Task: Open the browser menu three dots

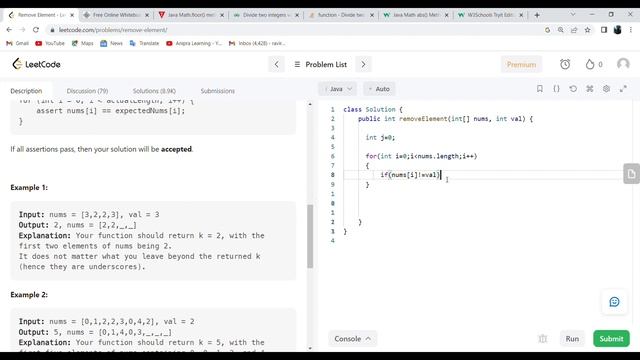Action: click(631, 30)
